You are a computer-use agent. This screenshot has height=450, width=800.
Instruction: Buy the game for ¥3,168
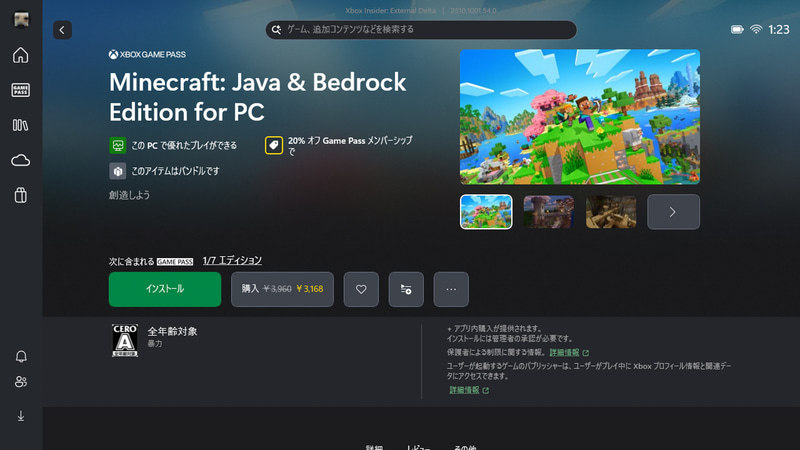click(x=282, y=289)
